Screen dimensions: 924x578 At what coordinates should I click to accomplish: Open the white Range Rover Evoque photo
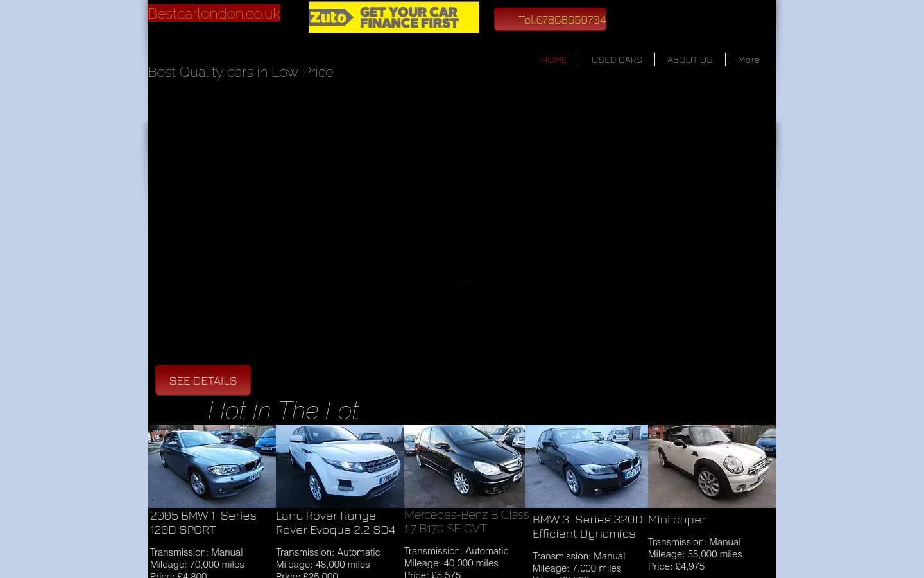point(340,466)
